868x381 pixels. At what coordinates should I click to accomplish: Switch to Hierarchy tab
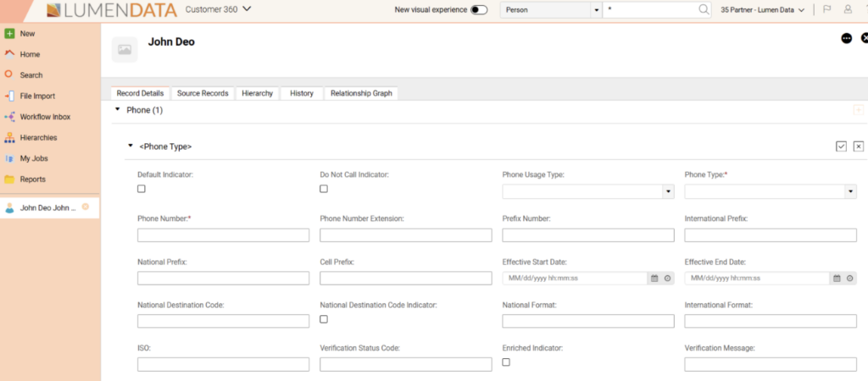[258, 93]
